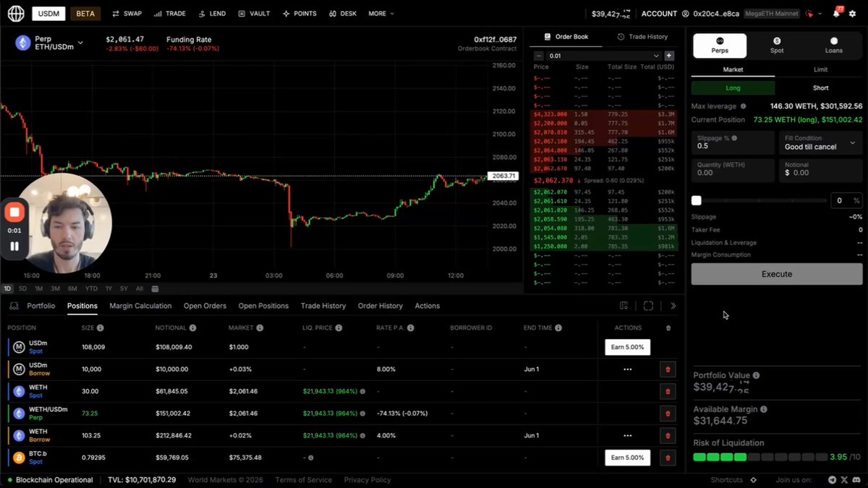Screen dimensions: 868x488
Task: Select the Perps trading mode
Action: click(720, 46)
